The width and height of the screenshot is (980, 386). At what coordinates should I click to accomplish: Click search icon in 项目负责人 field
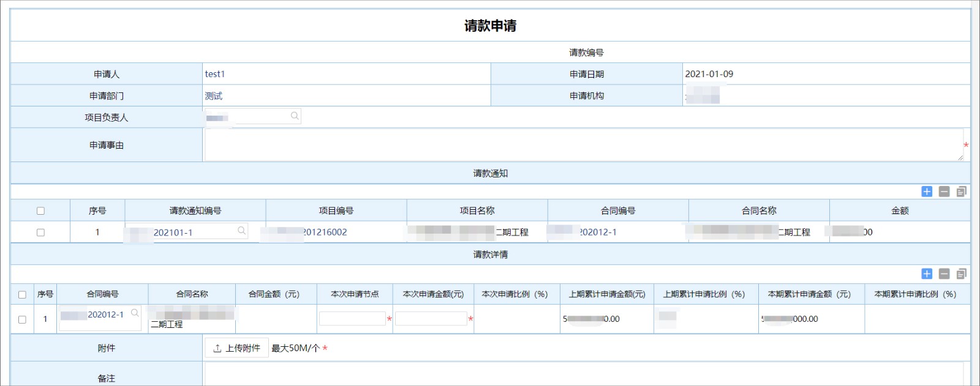click(x=295, y=116)
